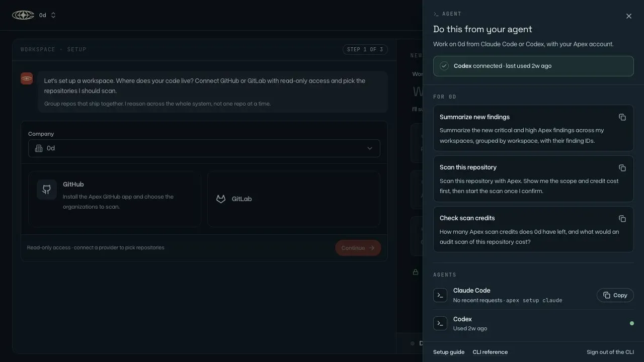Screen dimensions: 644x362
Task: Click the "WORKSPACE · SETUP" label
Action: coord(53,49)
